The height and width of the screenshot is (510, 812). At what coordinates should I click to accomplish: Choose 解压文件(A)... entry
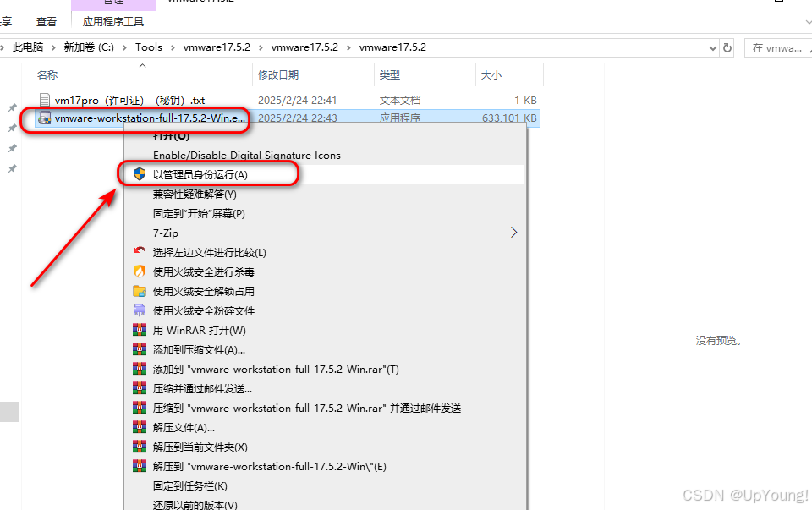pos(184,428)
